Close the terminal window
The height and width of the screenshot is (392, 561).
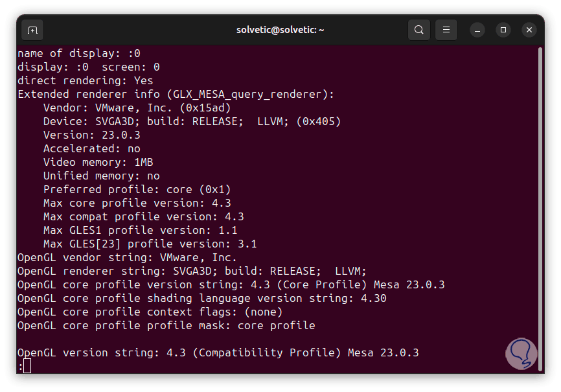click(529, 30)
